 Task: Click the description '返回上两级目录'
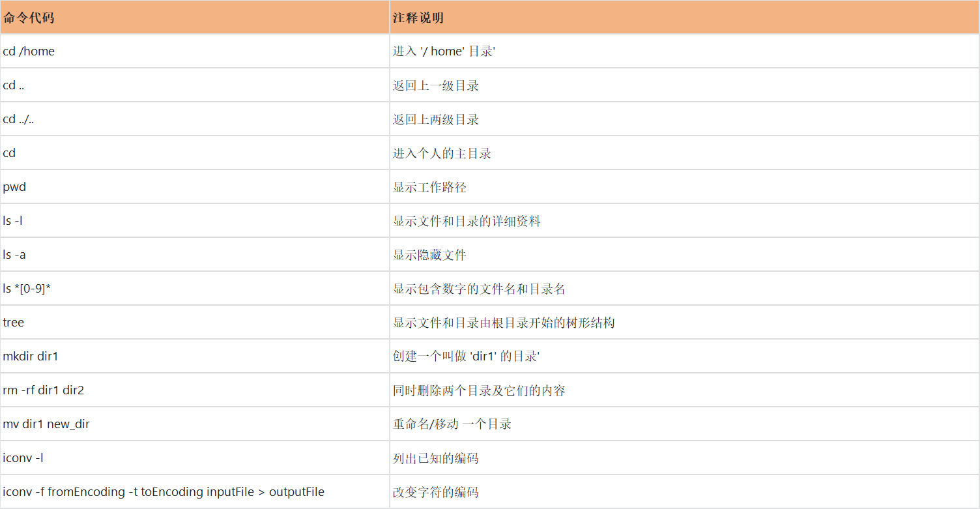click(x=436, y=119)
